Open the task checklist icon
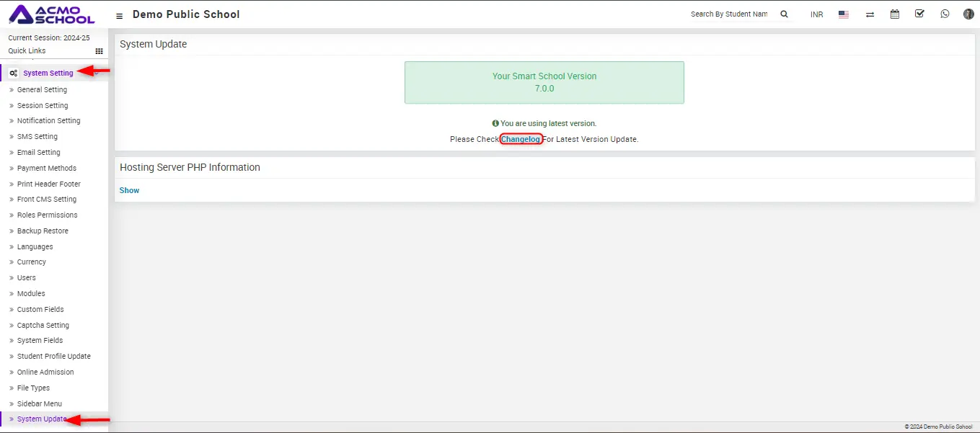980x433 pixels. [x=919, y=14]
